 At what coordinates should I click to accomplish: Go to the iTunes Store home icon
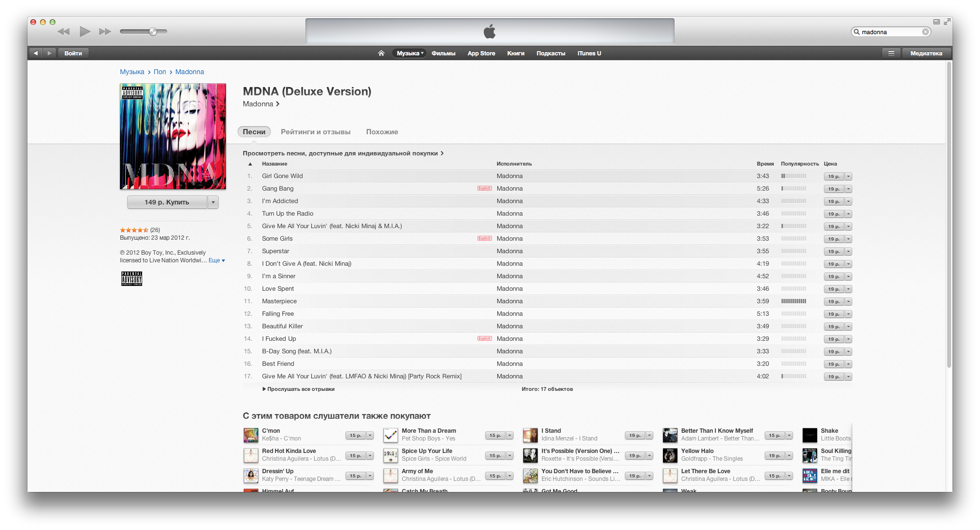[381, 53]
